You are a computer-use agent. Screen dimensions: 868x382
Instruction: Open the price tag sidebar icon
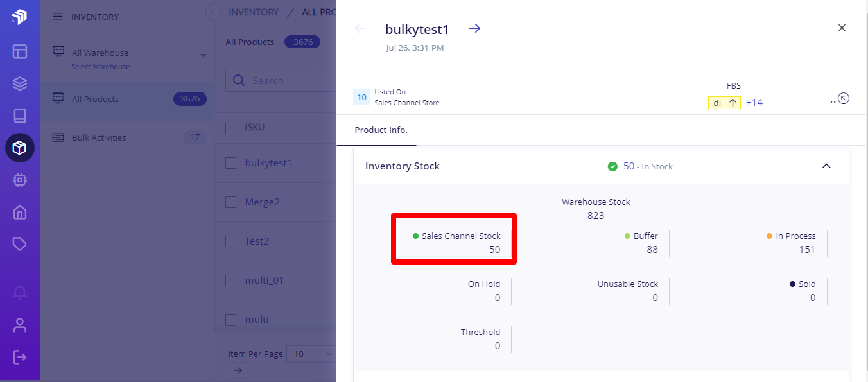pos(20,244)
